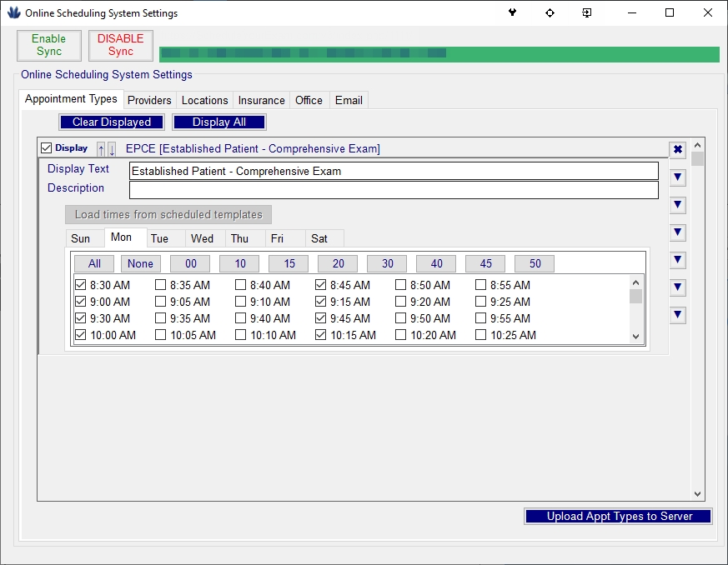Uncheck the 8:45 AM time slot
728x565 pixels.
[x=322, y=285]
